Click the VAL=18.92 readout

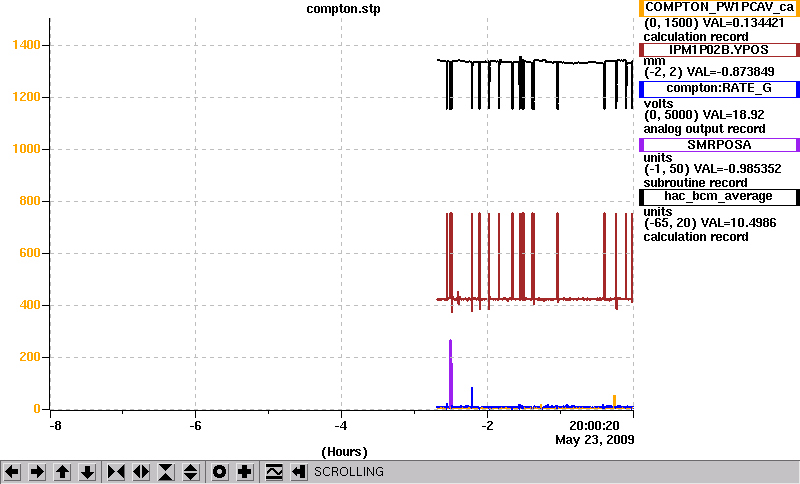click(734, 115)
